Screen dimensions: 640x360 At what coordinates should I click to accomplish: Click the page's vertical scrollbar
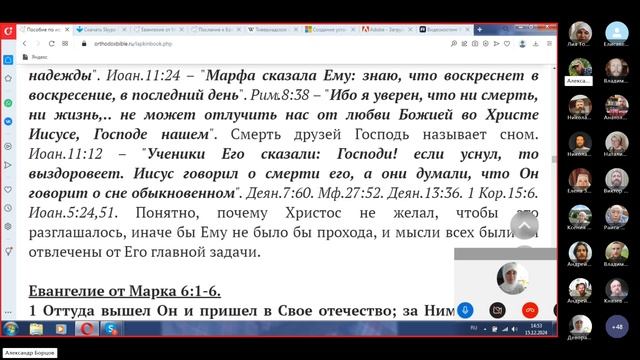click(554, 159)
